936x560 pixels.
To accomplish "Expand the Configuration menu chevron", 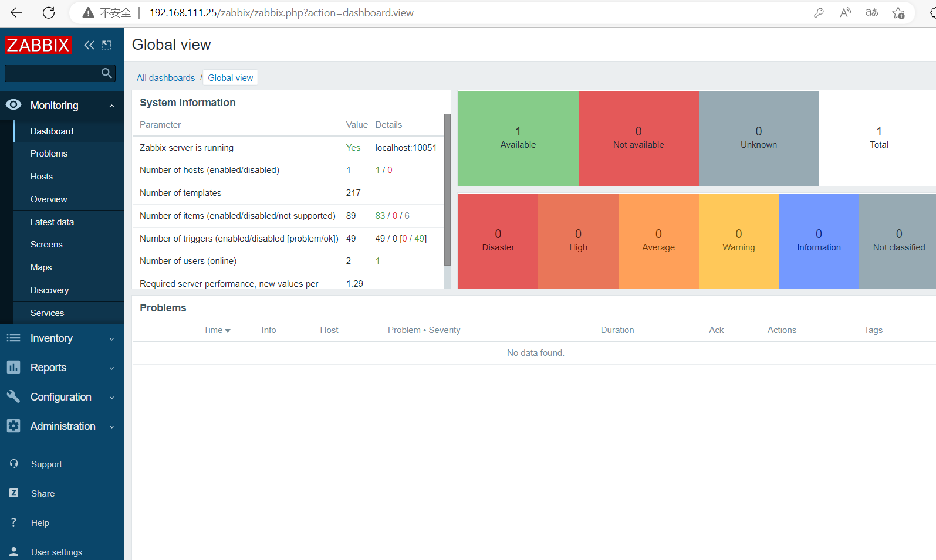I will click(111, 398).
